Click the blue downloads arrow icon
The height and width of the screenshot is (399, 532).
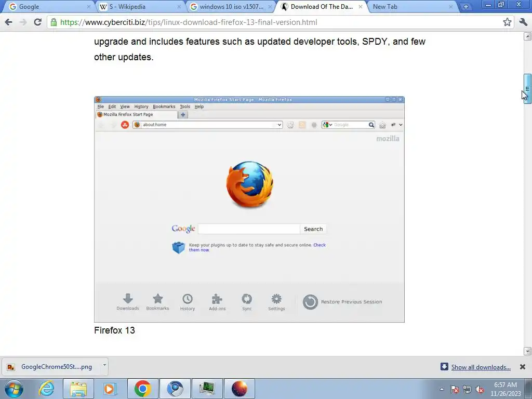tap(444, 366)
